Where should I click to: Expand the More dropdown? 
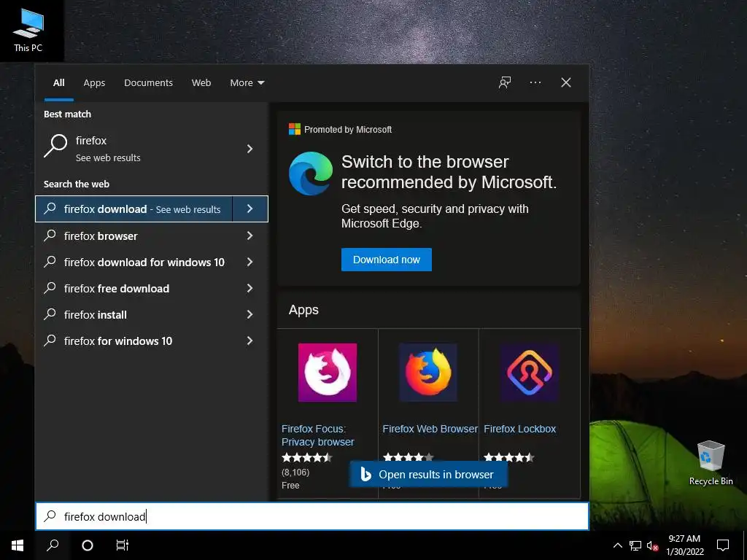tap(247, 83)
